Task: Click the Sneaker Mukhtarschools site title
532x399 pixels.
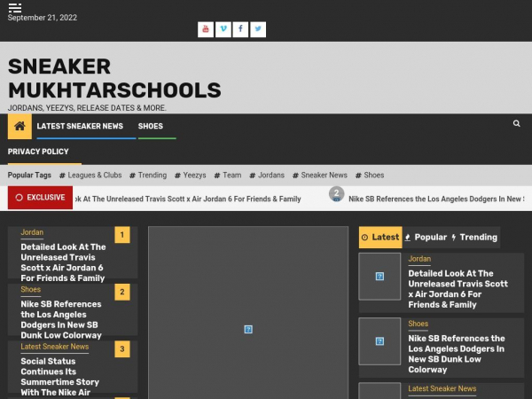Action: [x=114, y=78]
